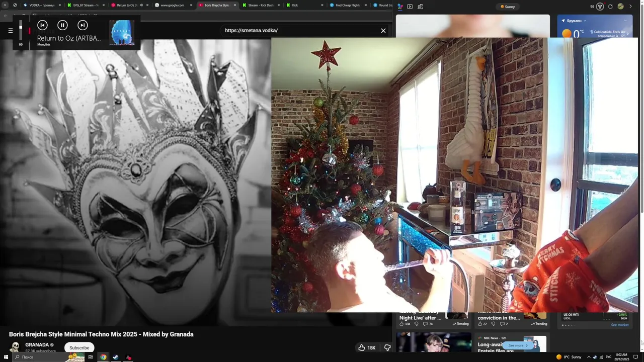This screenshot has height=362, width=644.
Task: Close the Boris Brejcha Style tab
Action: coord(234,5)
